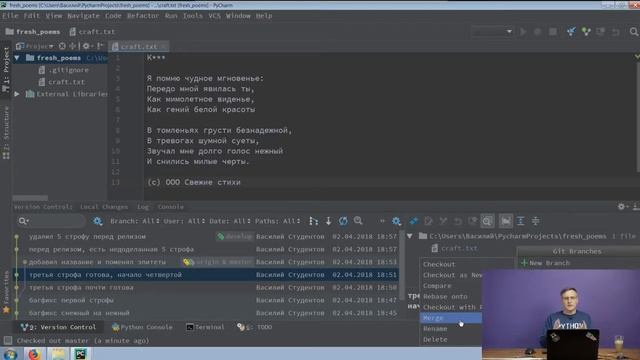Click the refresh log icon
The width and height of the screenshot is (640, 360).
pos(343,221)
